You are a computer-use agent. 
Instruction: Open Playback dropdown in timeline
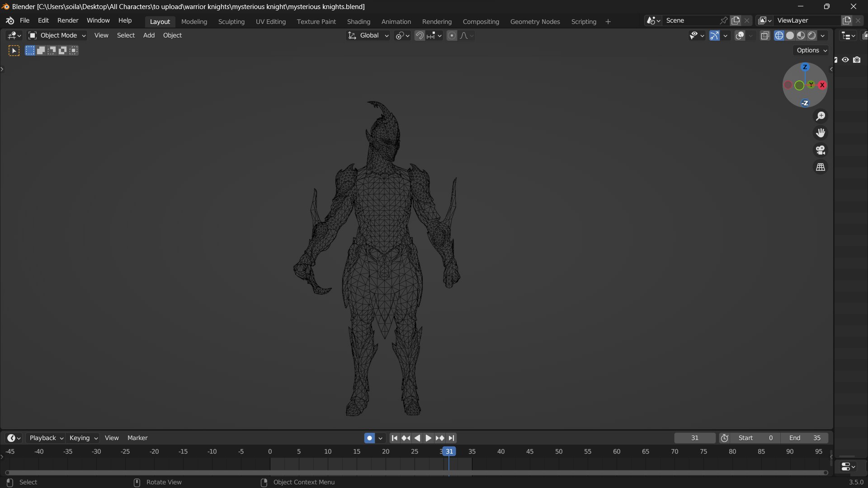point(46,438)
